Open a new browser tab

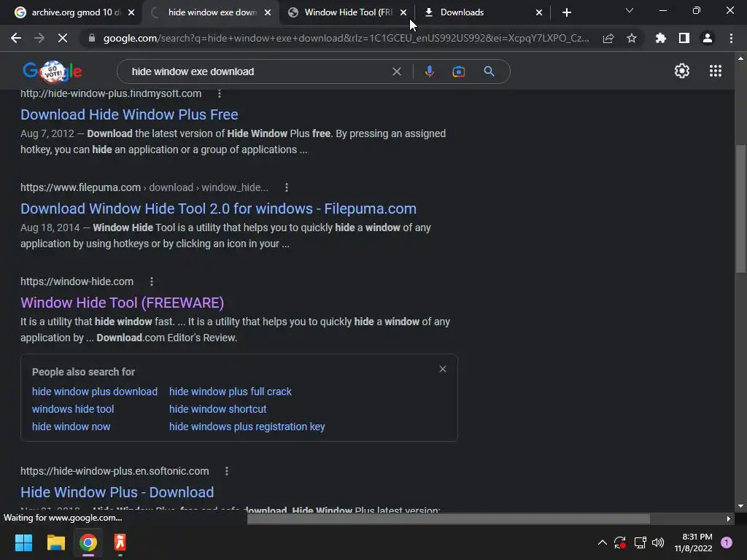566,12
